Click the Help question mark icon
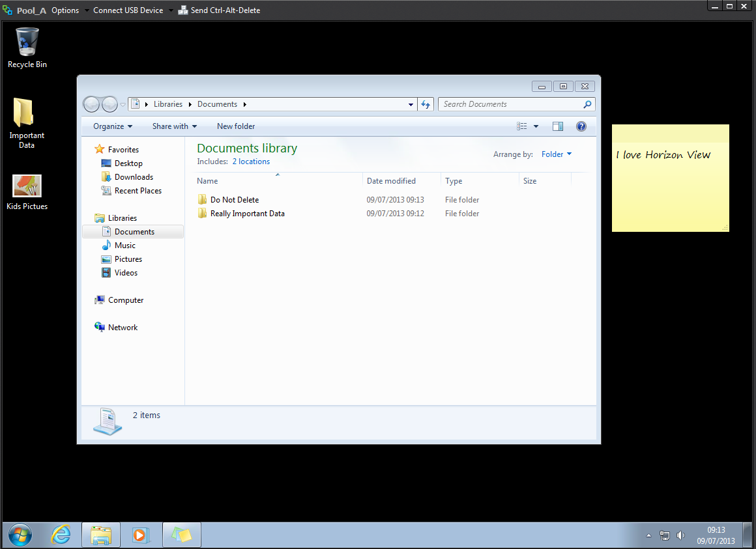Image resolution: width=756 pixels, height=549 pixels. pos(581,126)
